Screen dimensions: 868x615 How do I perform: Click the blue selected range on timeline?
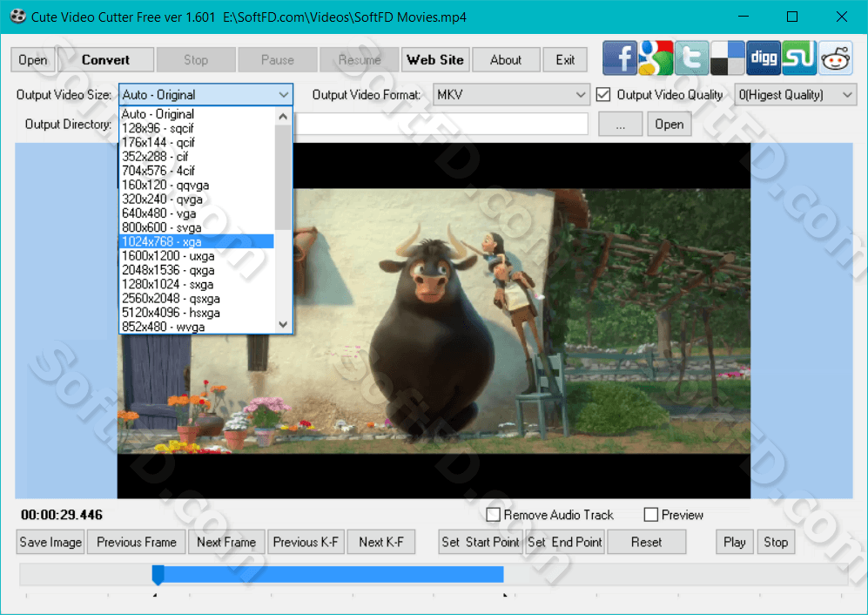[333, 574]
